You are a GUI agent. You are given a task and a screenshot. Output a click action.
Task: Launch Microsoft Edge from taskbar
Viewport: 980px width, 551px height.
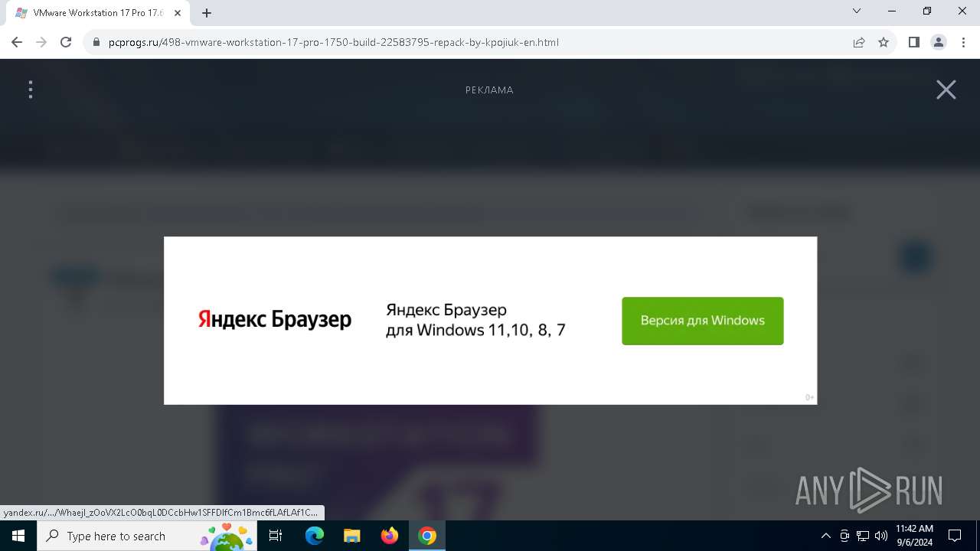tap(315, 536)
